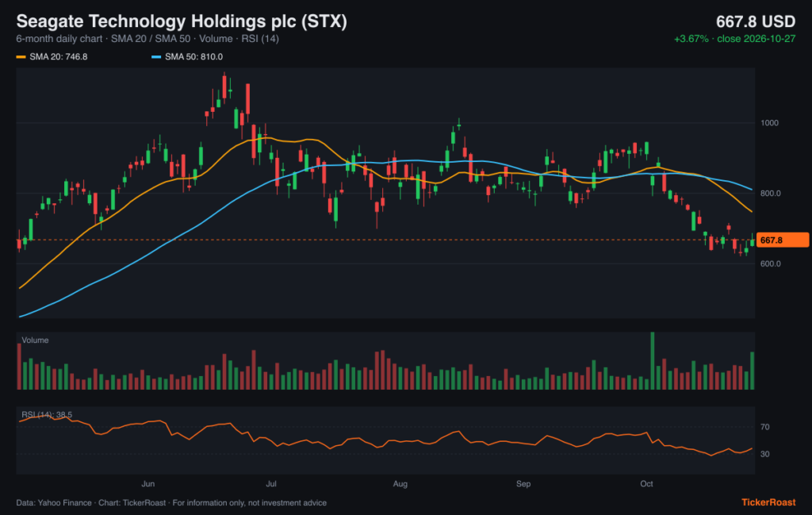Select the SMA 20: 746.8 legend label

click(x=59, y=57)
